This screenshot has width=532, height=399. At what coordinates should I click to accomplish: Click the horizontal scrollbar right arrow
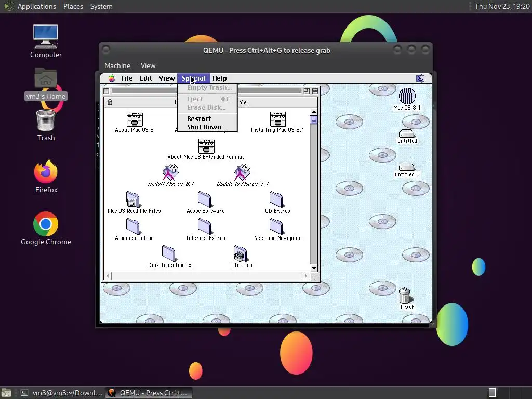[x=305, y=276]
